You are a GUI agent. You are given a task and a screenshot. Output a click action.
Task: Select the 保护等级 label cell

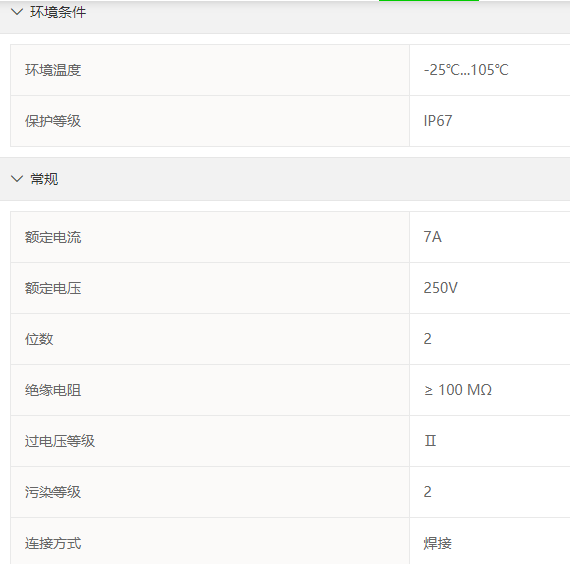210,121
